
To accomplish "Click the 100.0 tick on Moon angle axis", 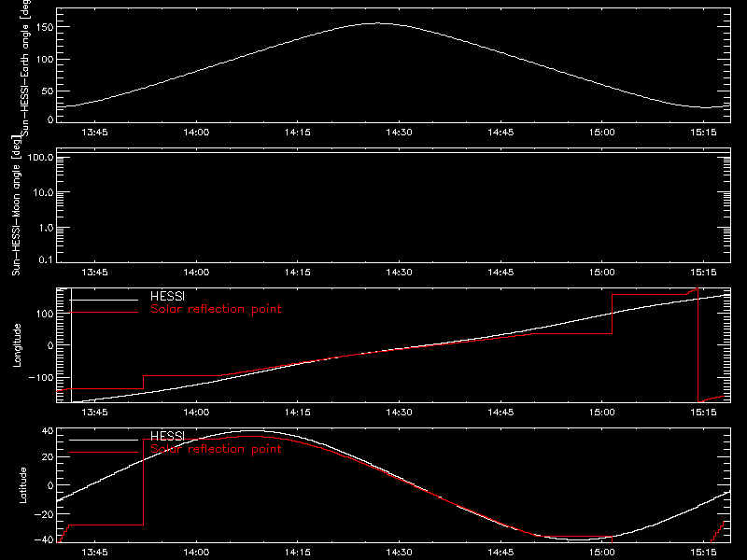I will 40,157.
